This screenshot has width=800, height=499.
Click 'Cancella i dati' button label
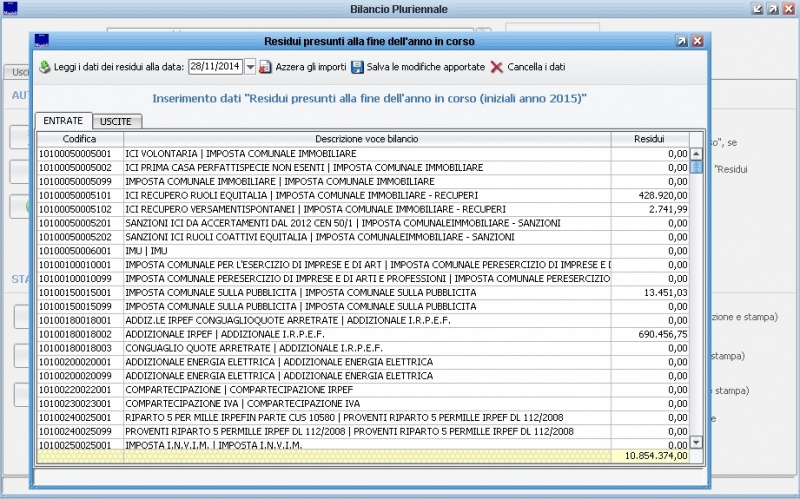536,67
